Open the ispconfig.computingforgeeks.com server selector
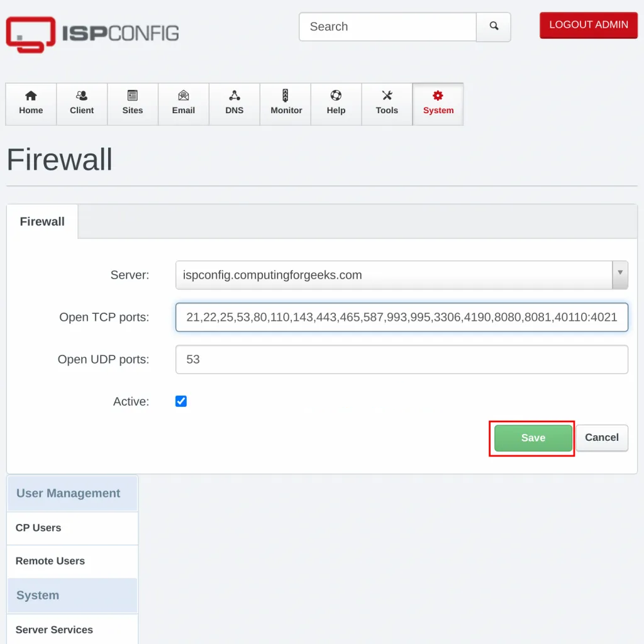Screen dimensions: 644x644 pyautogui.click(x=402, y=275)
